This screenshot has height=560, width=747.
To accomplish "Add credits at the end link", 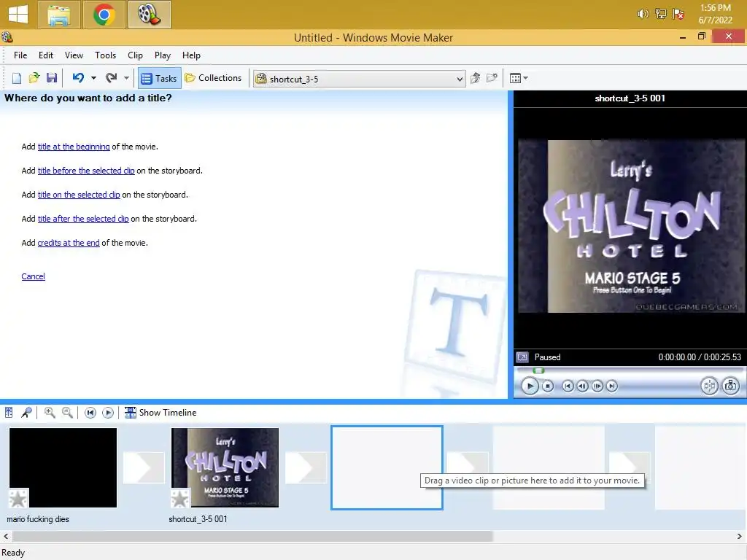I will point(69,243).
